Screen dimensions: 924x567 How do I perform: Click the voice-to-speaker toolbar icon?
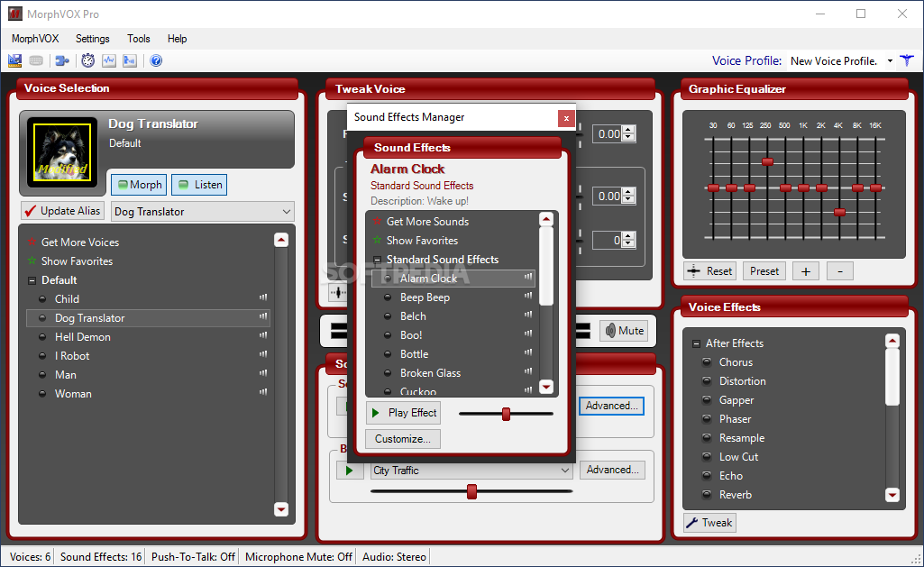(130, 60)
